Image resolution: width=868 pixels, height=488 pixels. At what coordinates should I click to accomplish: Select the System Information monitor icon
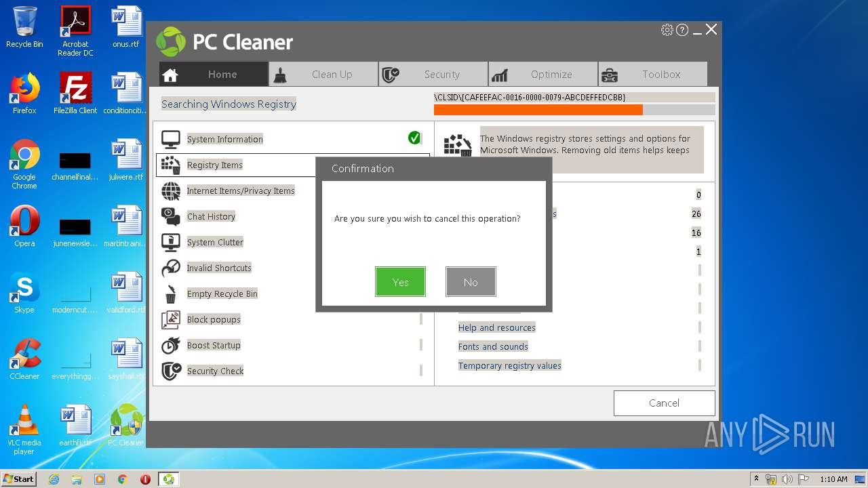pyautogui.click(x=171, y=139)
